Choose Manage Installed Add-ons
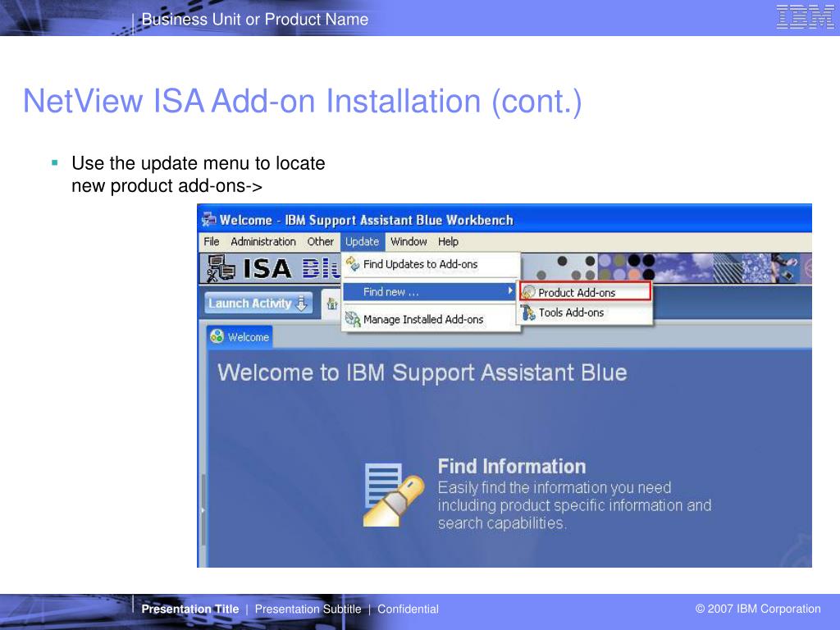The image size is (840, 630). pos(431,319)
